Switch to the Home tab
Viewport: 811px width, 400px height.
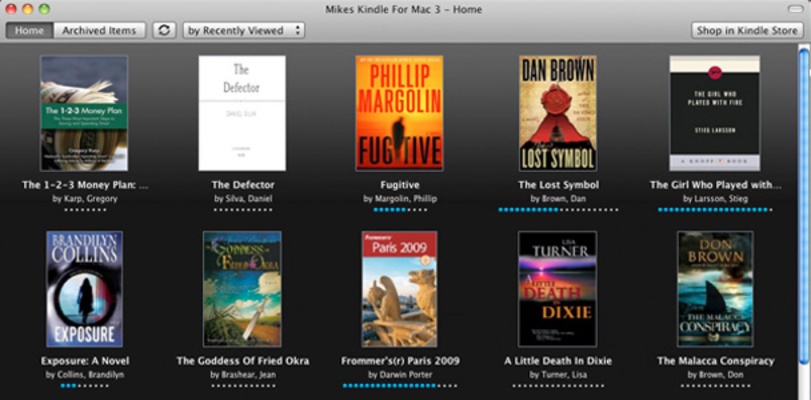point(29,31)
